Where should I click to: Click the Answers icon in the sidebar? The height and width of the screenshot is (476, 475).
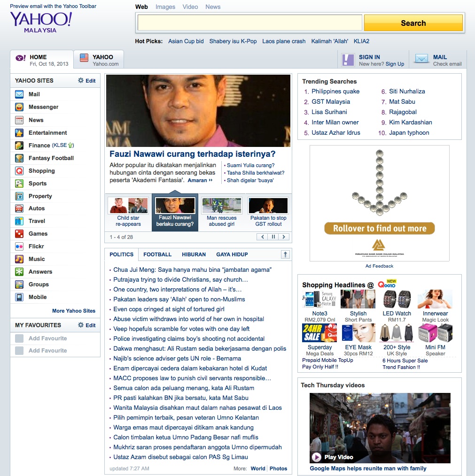pyautogui.click(x=19, y=272)
